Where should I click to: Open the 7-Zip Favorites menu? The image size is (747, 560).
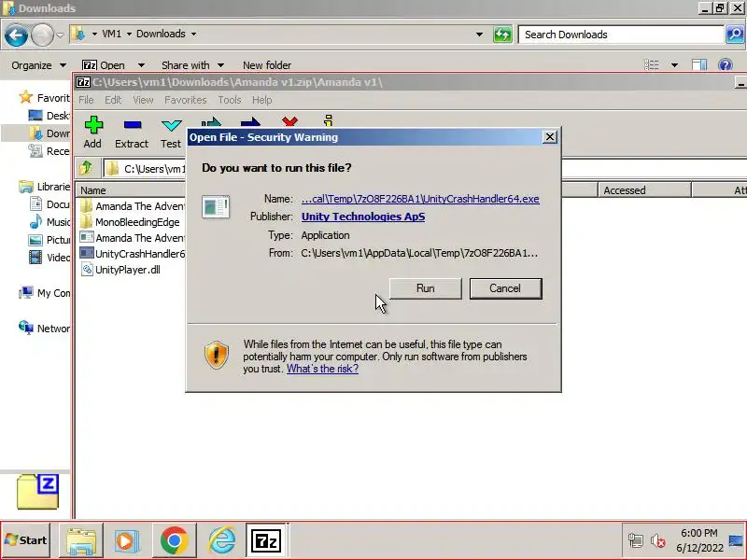(185, 100)
